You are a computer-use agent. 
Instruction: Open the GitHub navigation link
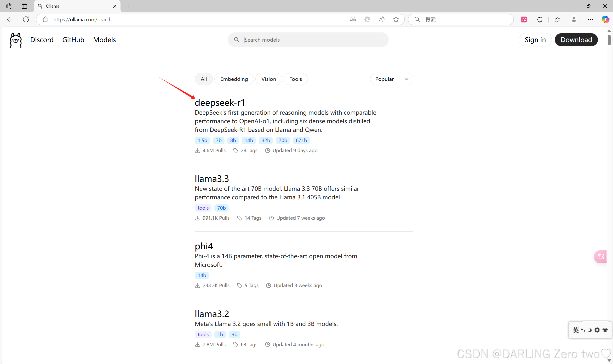(x=73, y=40)
